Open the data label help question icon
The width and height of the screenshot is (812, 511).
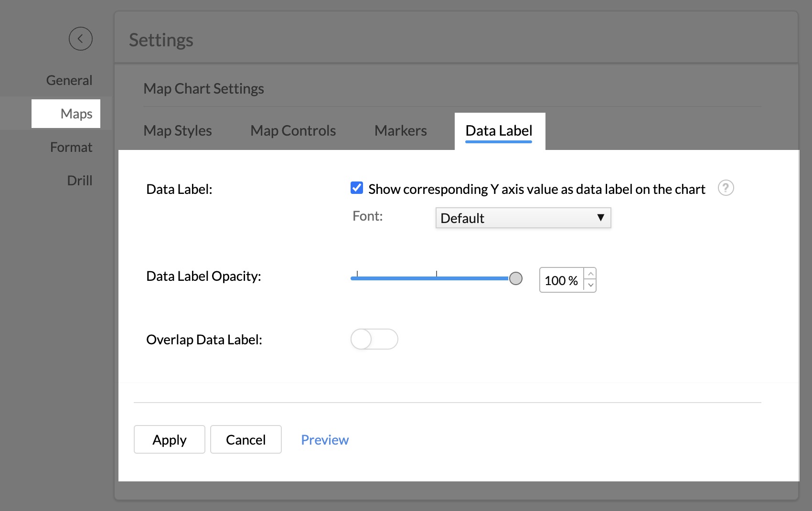coord(726,188)
